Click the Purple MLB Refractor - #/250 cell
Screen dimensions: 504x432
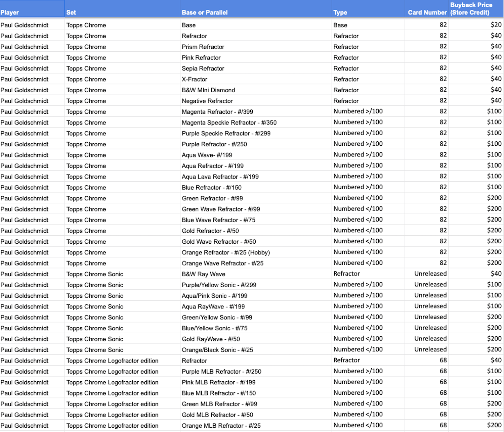[221, 372]
